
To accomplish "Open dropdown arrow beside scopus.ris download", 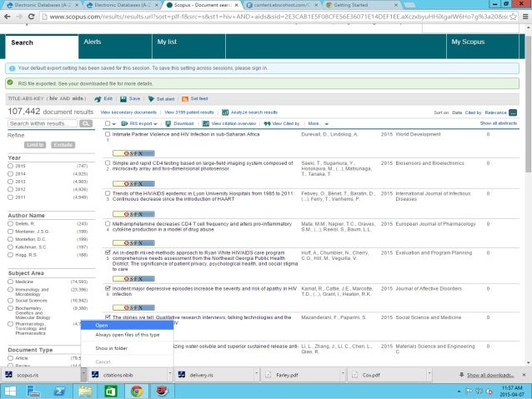I will 83,375.
